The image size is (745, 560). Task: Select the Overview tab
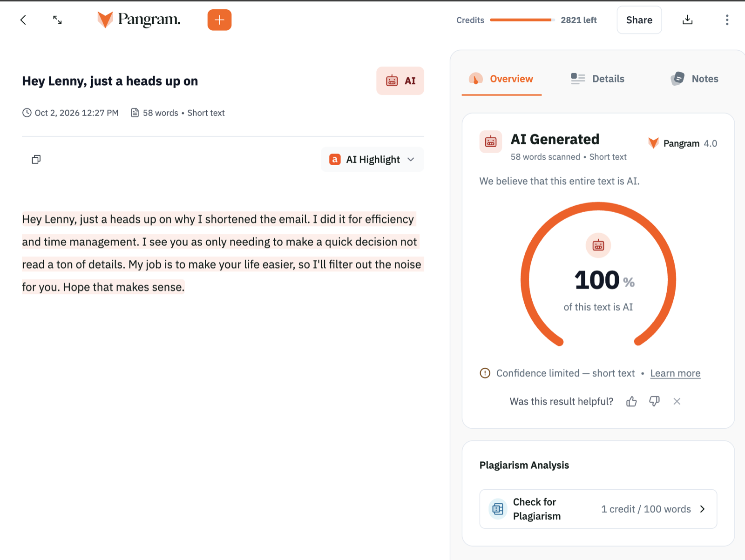[x=501, y=79]
